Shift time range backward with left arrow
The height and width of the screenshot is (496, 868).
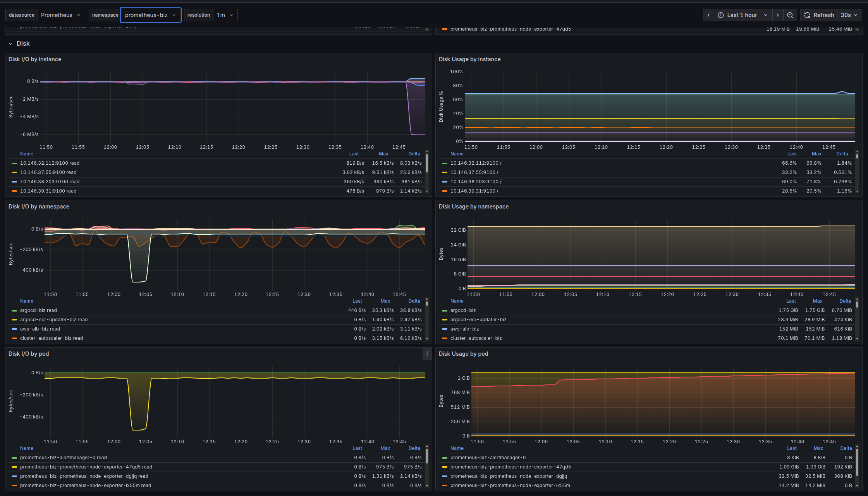pos(708,15)
